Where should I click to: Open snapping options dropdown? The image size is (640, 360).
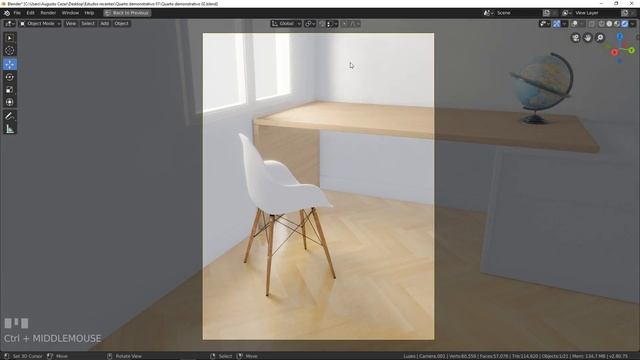[x=332, y=24]
